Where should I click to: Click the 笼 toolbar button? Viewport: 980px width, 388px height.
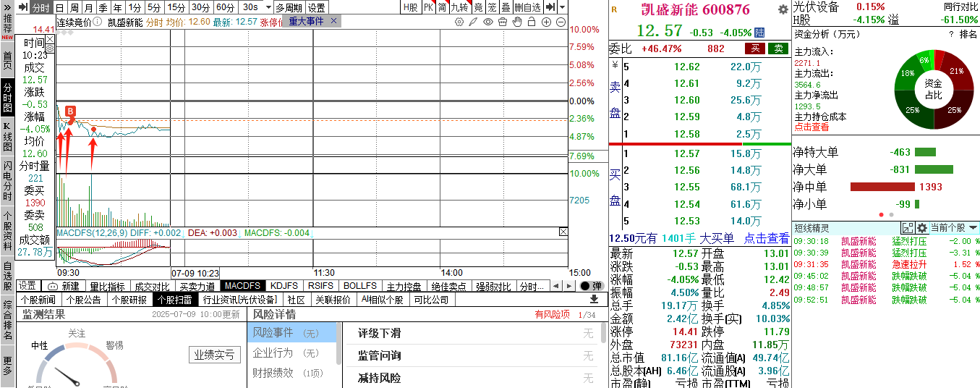point(492,7)
